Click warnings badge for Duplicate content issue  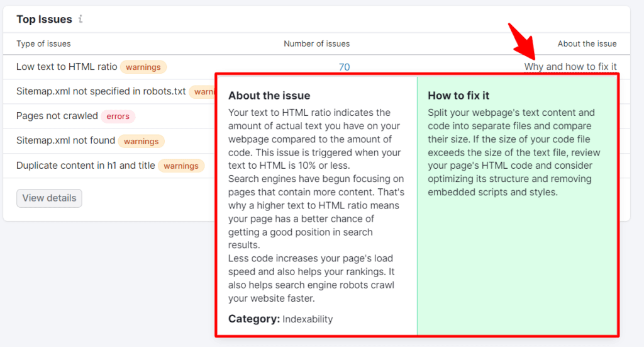pyautogui.click(x=181, y=166)
